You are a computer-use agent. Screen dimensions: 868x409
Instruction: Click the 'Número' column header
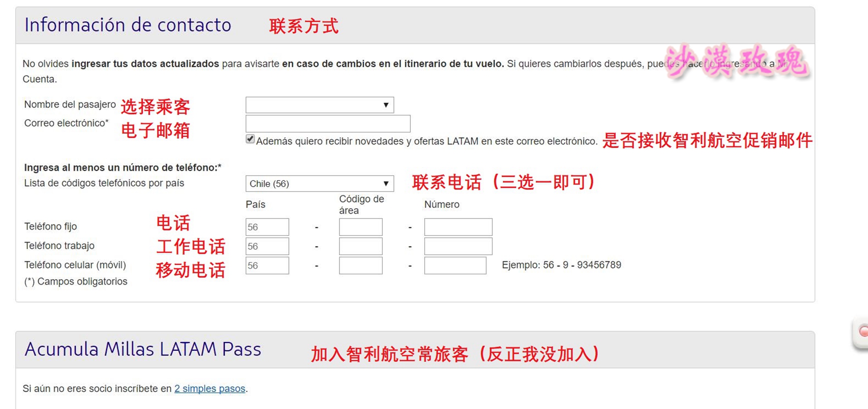442,204
